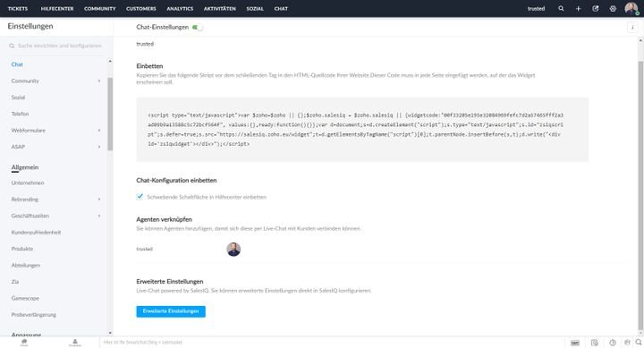
Task: Switch to the CHAT tab
Action: 281,9
